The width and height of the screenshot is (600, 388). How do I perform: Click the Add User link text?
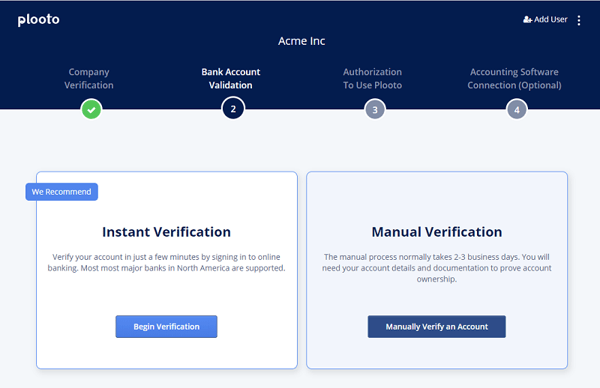pyautogui.click(x=551, y=20)
